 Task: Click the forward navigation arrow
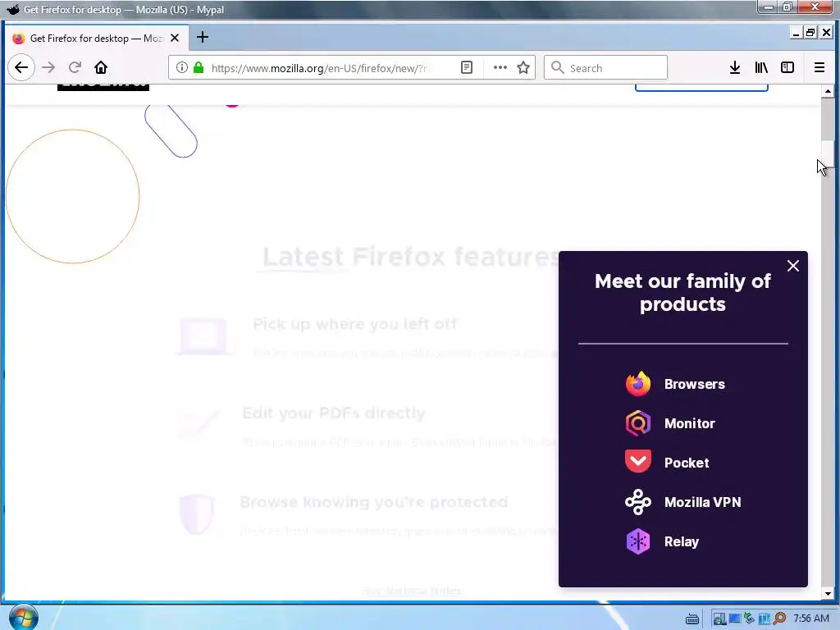(48, 67)
